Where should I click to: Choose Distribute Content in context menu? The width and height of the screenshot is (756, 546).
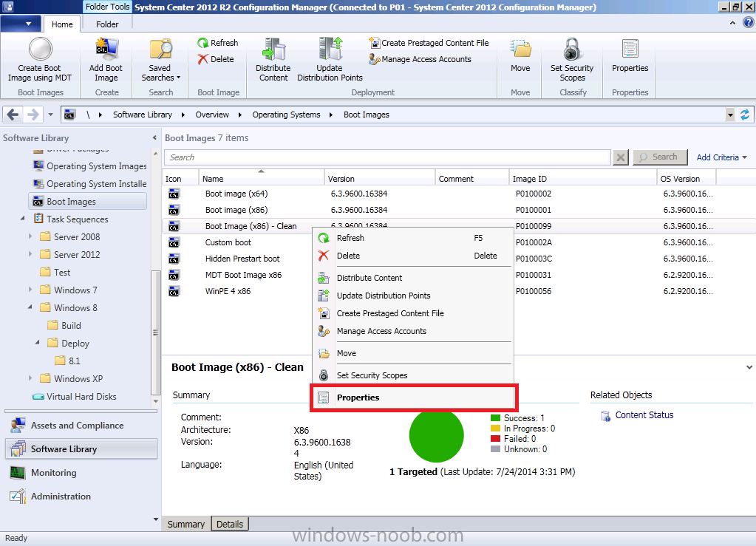(x=412, y=278)
